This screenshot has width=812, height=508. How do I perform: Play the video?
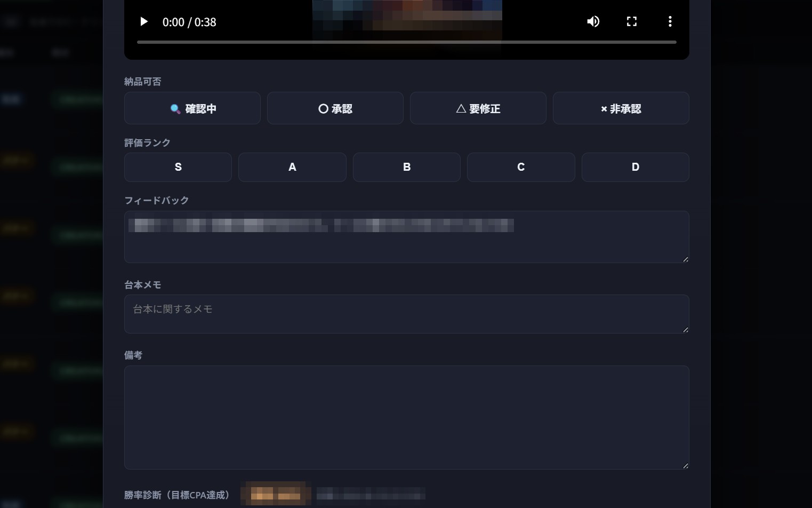143,22
